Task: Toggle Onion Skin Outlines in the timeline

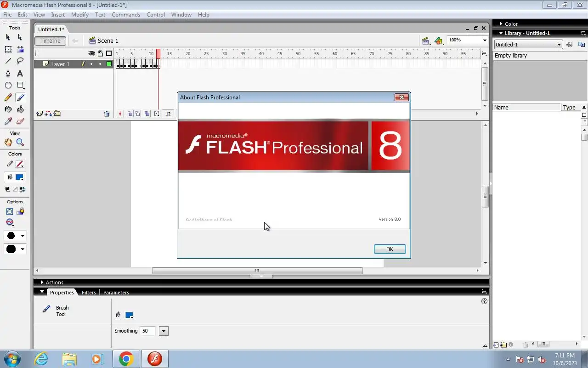Action: 138,114
